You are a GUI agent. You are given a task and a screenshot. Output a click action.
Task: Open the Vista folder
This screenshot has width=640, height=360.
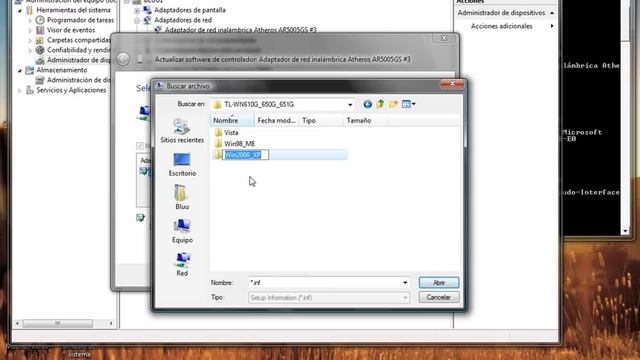click(231, 133)
